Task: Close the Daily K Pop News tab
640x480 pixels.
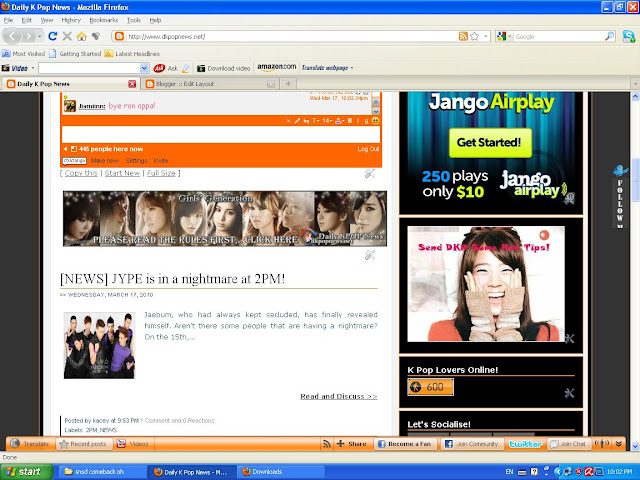Action: 132,84
